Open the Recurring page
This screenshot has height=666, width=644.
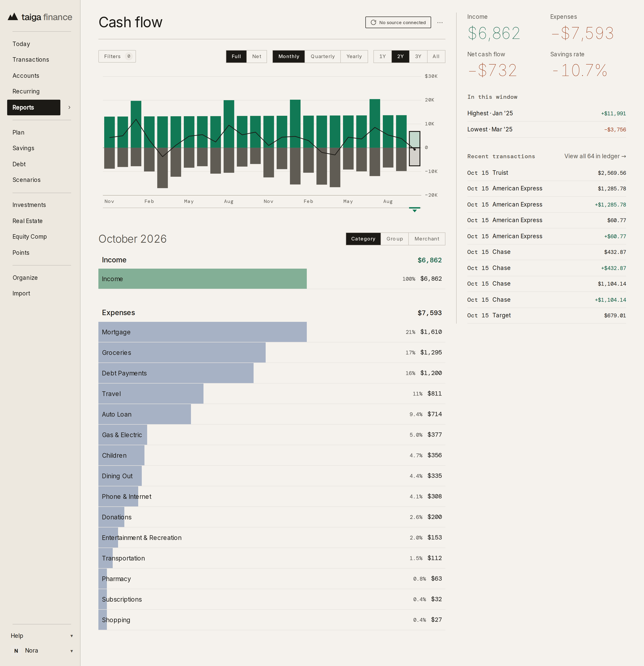coord(26,91)
